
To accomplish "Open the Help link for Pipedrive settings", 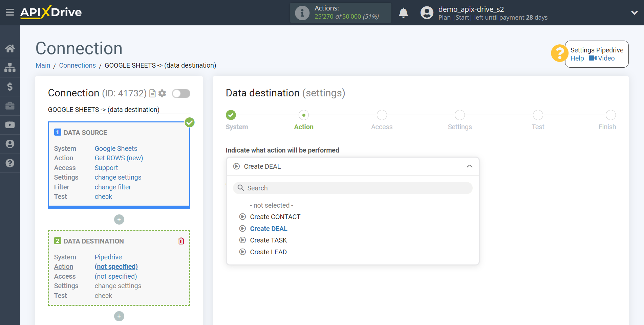I will coord(577,58).
